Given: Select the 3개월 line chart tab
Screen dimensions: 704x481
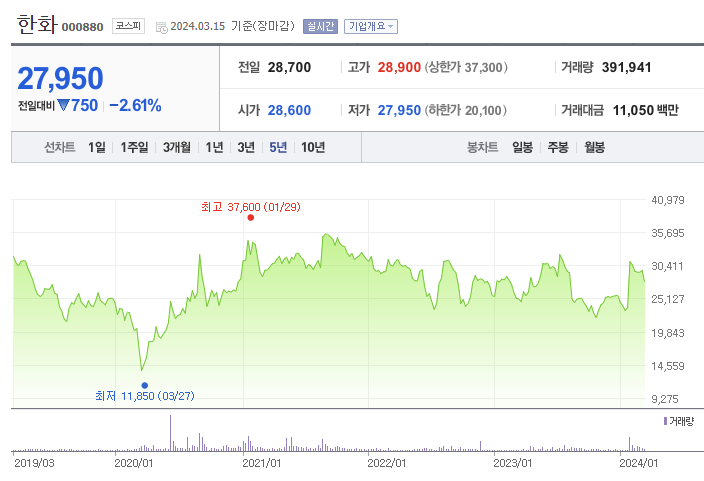Looking at the screenshot, I should (176, 147).
